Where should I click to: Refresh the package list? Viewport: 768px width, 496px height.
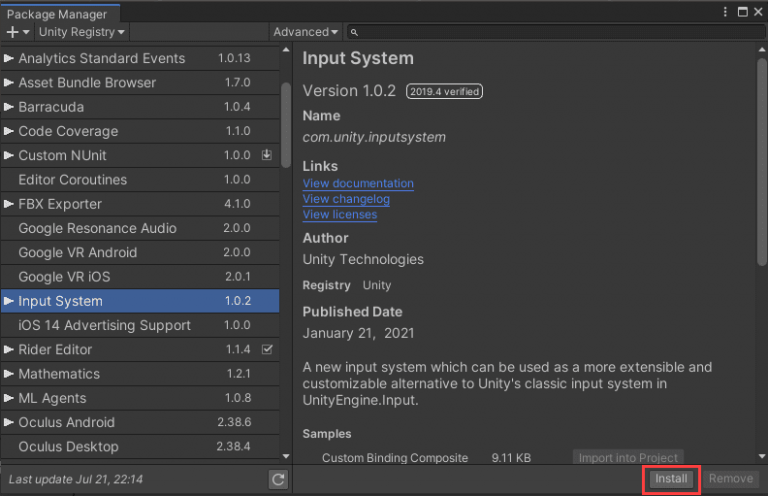pyautogui.click(x=278, y=479)
